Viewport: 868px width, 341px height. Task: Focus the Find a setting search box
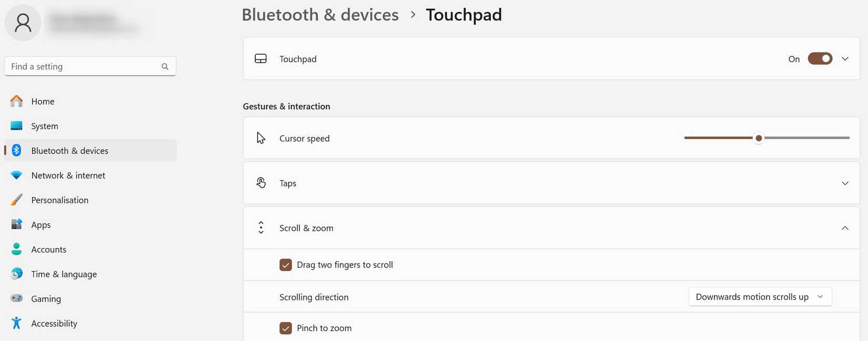click(84, 67)
